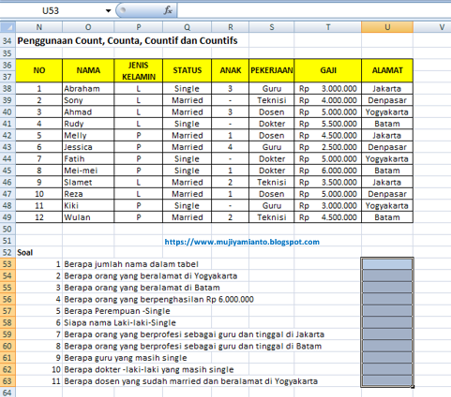The width and height of the screenshot is (451, 397).
Task: Click the select-all corner triangle
Action: (x=8, y=27)
